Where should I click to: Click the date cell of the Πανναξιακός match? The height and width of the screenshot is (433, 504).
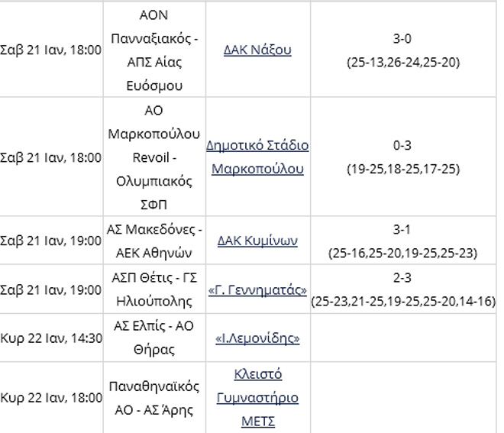(51, 50)
